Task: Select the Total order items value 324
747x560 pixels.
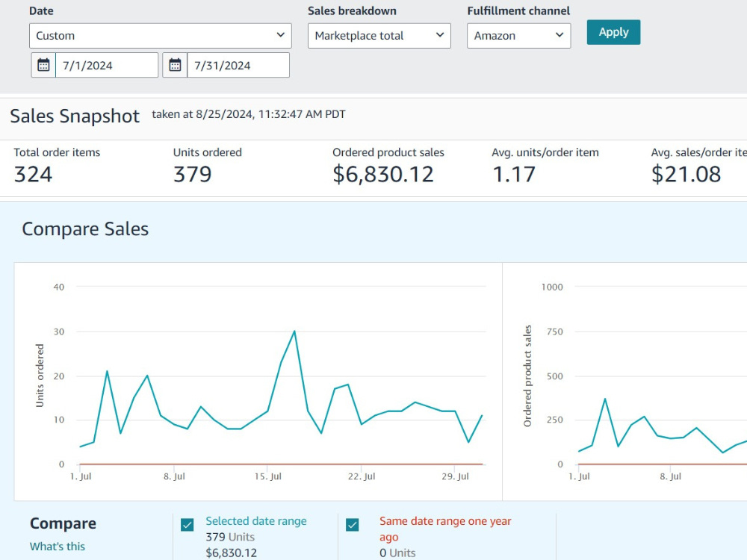Action: click(x=33, y=174)
